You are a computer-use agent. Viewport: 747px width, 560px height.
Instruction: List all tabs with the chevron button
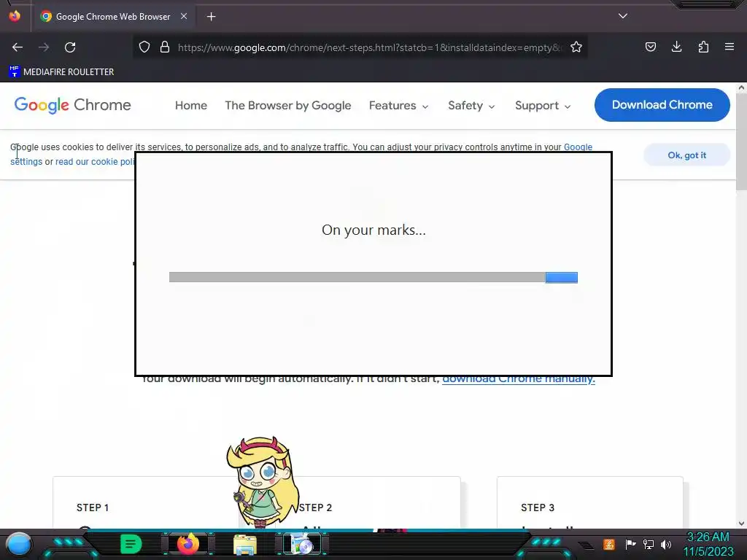pos(623,16)
